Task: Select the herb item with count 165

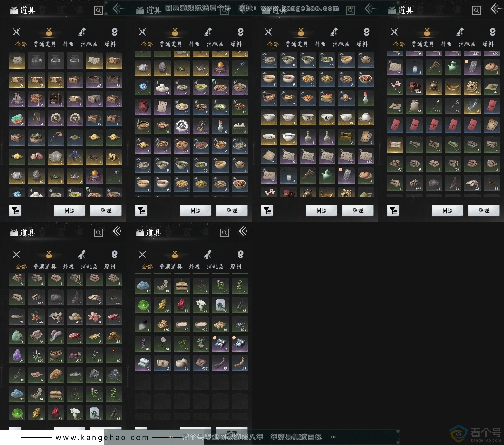Action: pos(36,355)
